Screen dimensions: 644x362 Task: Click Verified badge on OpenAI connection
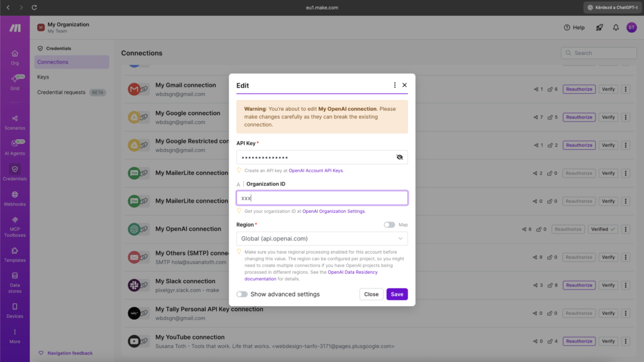602,229
